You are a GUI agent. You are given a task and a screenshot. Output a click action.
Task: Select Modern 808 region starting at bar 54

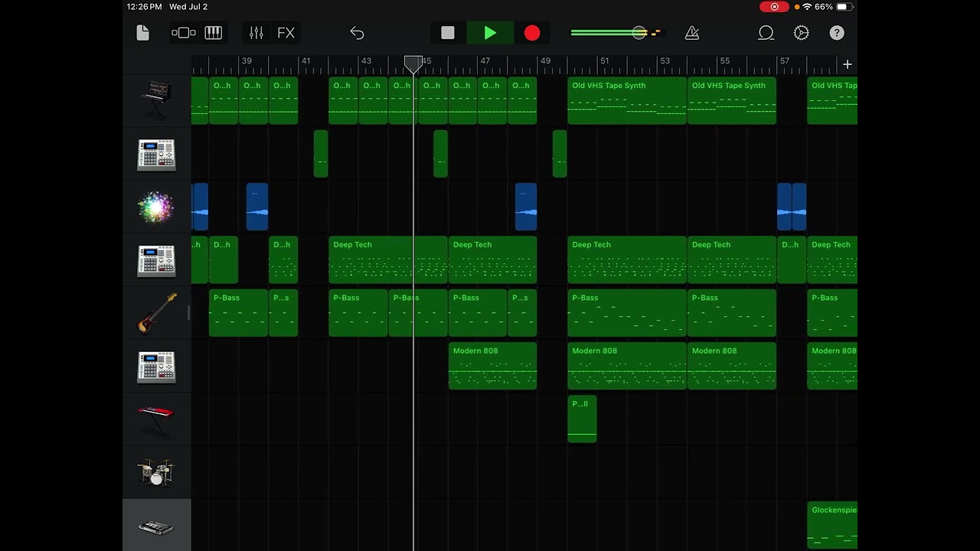point(732,366)
